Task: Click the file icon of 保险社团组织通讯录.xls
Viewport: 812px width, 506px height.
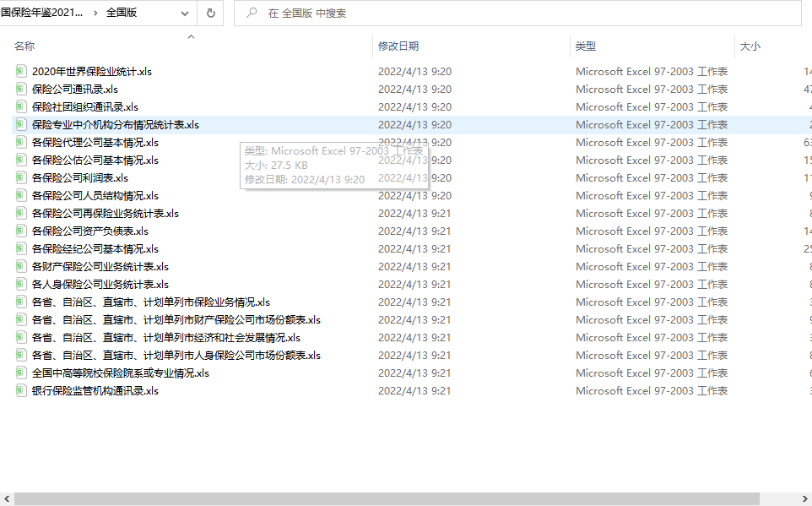Action: (x=21, y=106)
